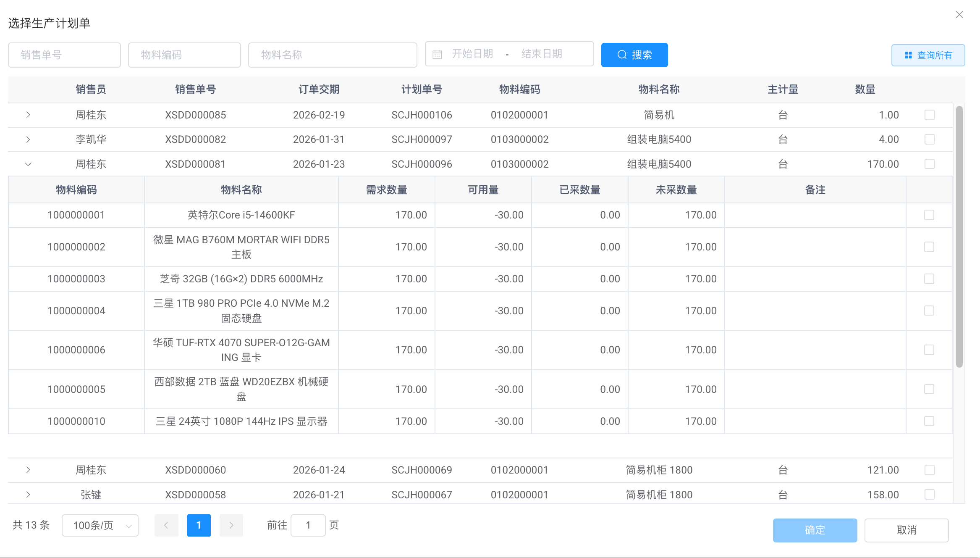Focus the 销售单号 input field
The height and width of the screenshot is (558, 980).
64,55
